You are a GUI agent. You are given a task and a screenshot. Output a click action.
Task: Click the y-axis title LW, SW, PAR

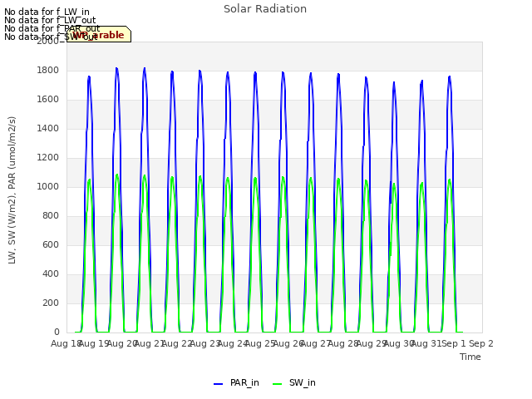12,190
